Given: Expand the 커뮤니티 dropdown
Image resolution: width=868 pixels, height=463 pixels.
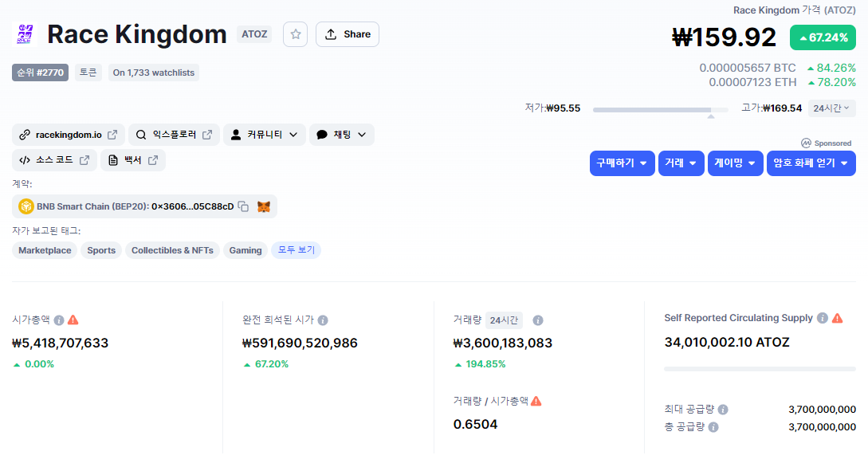Looking at the screenshot, I should coord(264,135).
